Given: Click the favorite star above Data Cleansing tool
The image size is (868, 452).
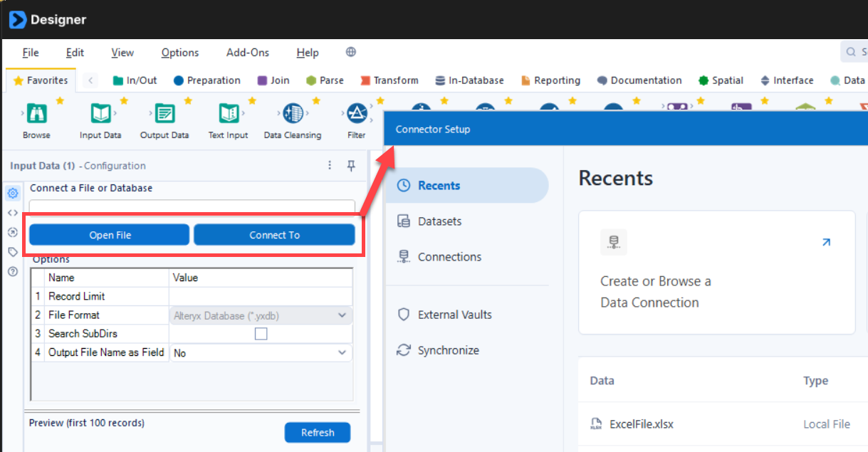Looking at the screenshot, I should pyautogui.click(x=316, y=101).
